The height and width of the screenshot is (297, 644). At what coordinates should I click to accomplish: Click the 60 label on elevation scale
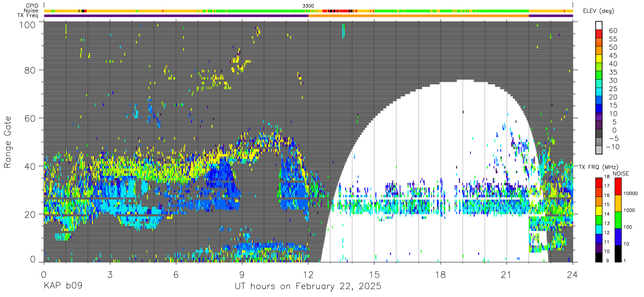tap(613, 31)
